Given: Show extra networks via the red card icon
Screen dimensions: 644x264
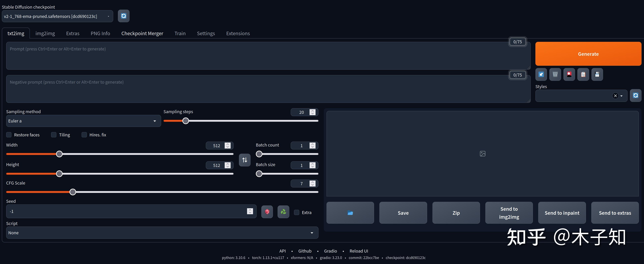Looking at the screenshot, I should click(x=569, y=74).
